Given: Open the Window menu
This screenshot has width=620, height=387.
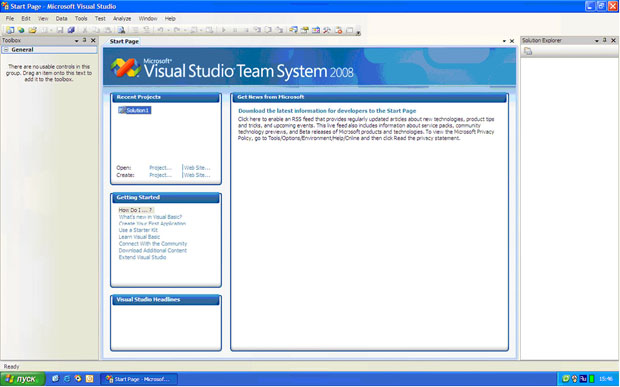Looking at the screenshot, I should [x=148, y=19].
